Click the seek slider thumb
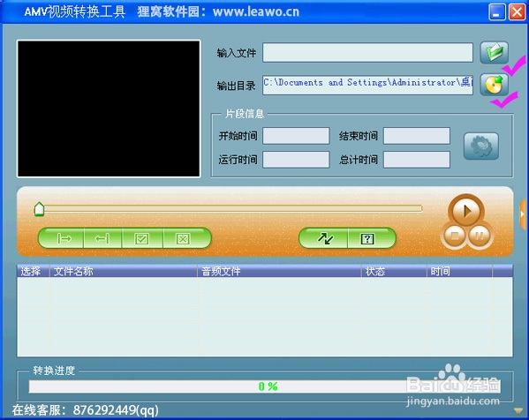 39,209
